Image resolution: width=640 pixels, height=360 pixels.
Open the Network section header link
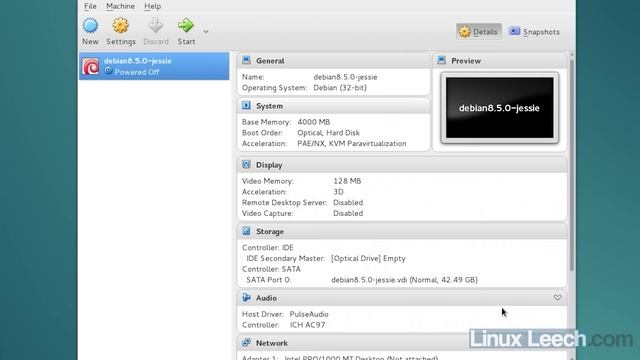271,343
